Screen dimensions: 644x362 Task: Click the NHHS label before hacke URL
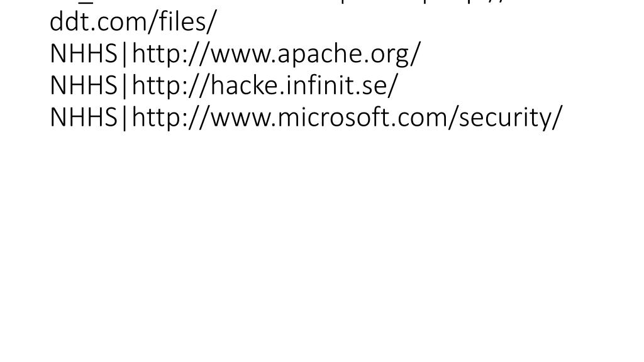point(84,85)
